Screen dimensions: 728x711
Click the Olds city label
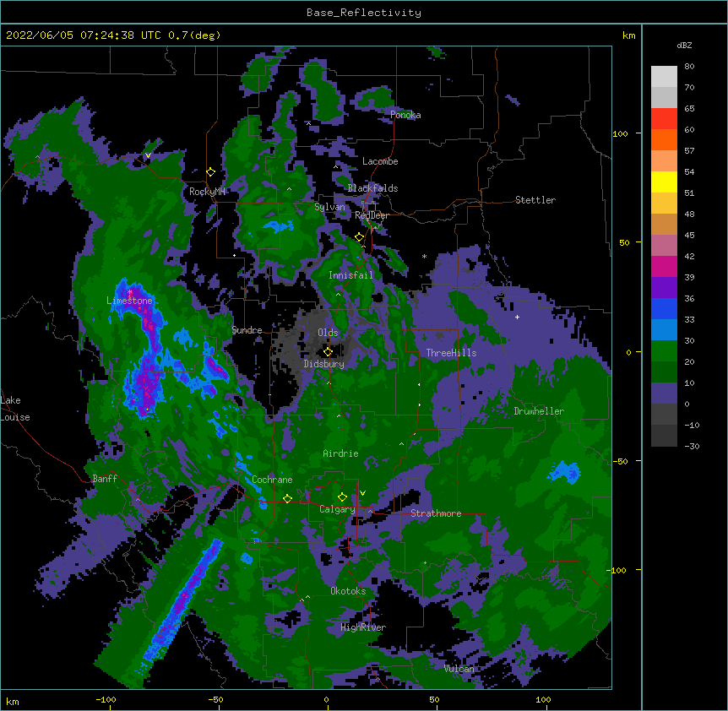click(x=328, y=333)
